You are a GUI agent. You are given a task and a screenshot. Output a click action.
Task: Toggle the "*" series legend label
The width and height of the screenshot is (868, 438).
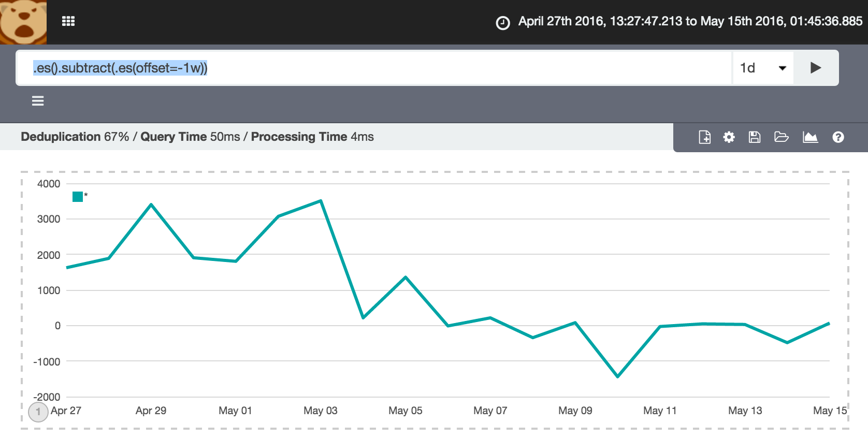coord(86,195)
